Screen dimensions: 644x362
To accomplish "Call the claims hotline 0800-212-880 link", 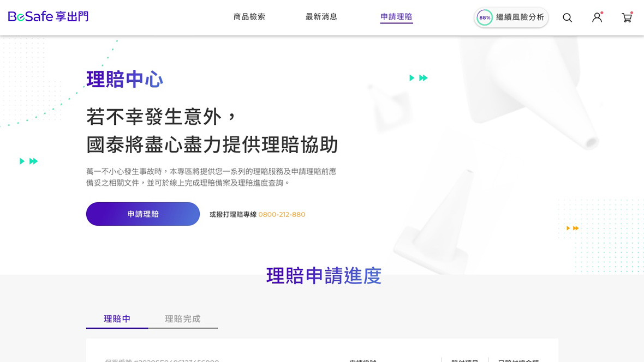I will point(282,215).
